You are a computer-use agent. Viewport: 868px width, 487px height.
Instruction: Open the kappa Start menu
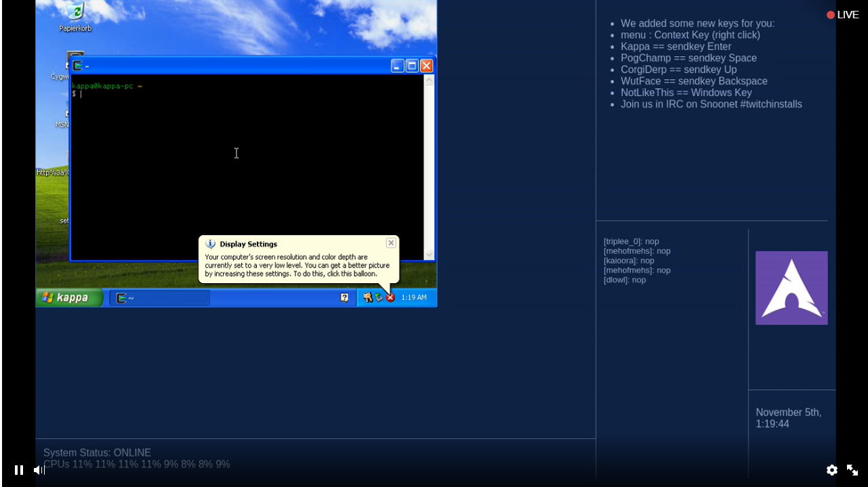(68, 297)
